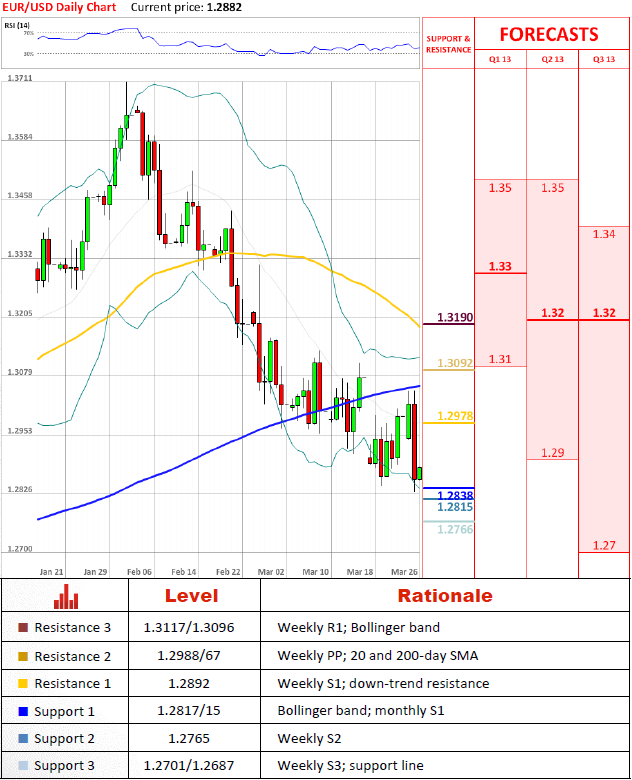Click the Support 2 steel-blue color swatch
The width and height of the screenshot is (632, 780).
click(23, 738)
